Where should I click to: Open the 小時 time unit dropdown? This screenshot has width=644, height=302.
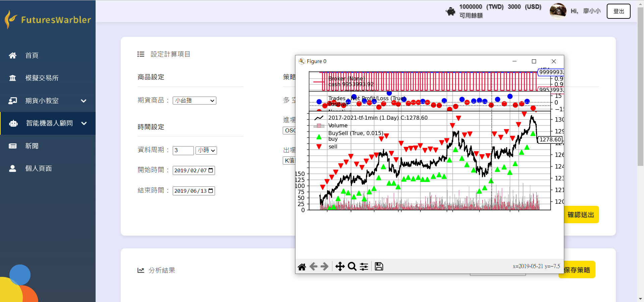(x=206, y=150)
